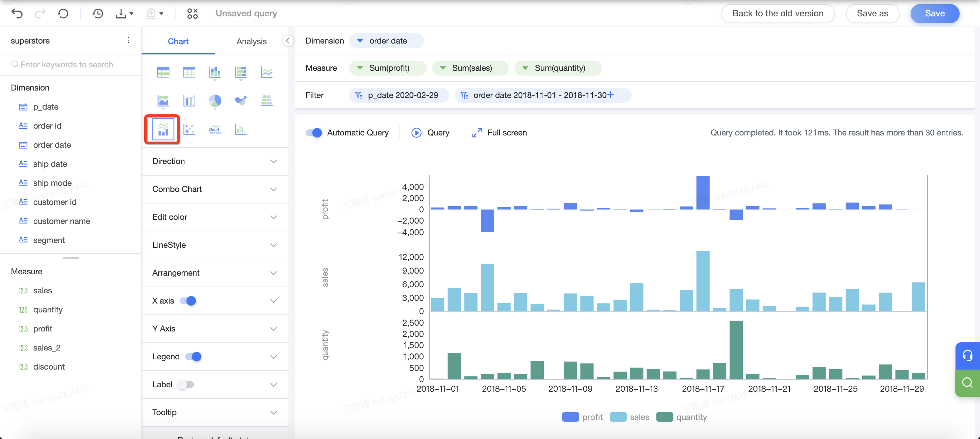Select the area chart type
Screen dimensions: 980x439
(163, 101)
